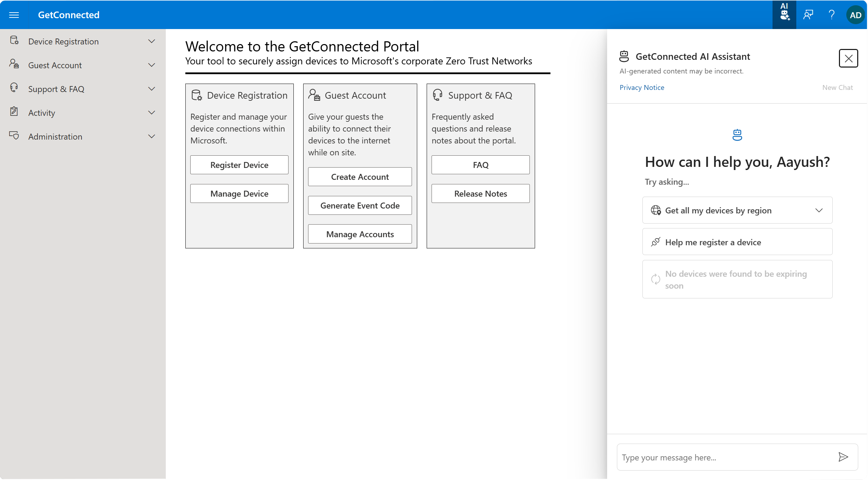Click the Support & FAQ card heading
The height and width of the screenshot is (480, 868).
[x=480, y=95]
